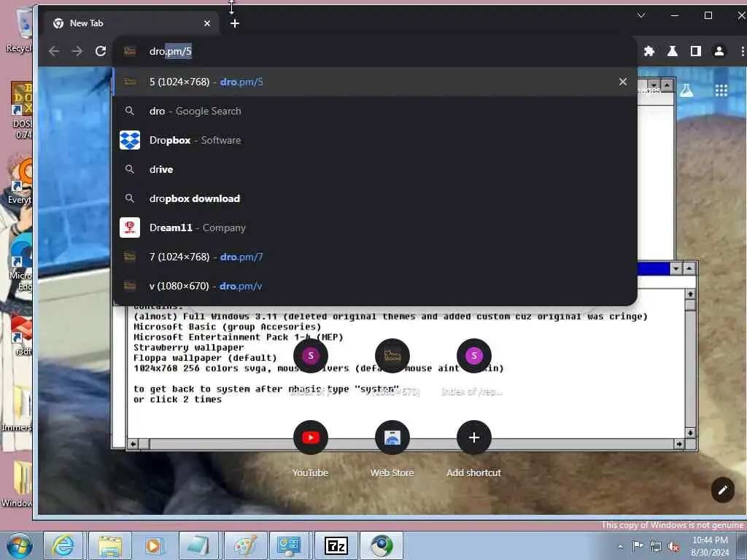Image resolution: width=747 pixels, height=560 pixels.
Task: Open Chrome Labs flask icon in toolbar
Action: pos(672,51)
